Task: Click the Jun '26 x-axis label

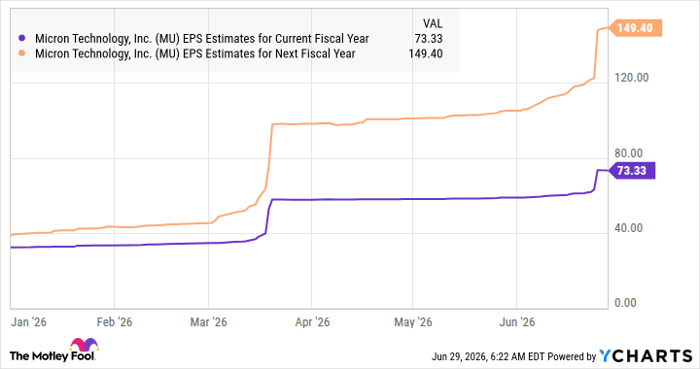Action: tap(517, 322)
